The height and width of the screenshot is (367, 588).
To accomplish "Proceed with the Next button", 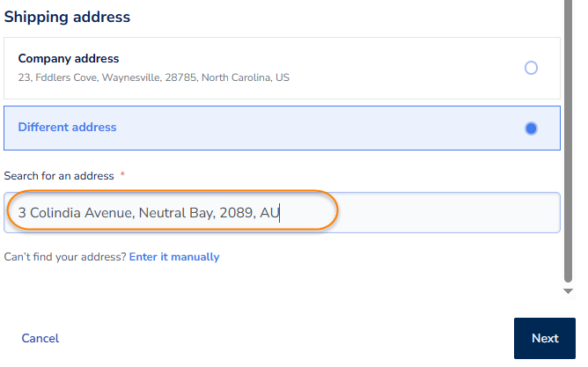I will [545, 338].
